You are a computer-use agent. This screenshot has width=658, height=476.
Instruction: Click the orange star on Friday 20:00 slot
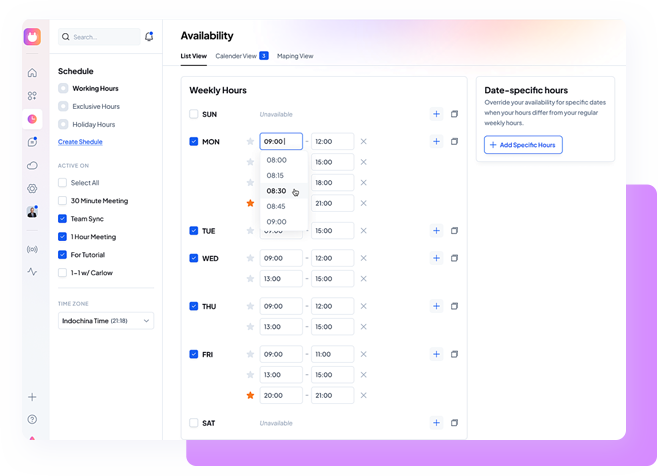(x=250, y=396)
